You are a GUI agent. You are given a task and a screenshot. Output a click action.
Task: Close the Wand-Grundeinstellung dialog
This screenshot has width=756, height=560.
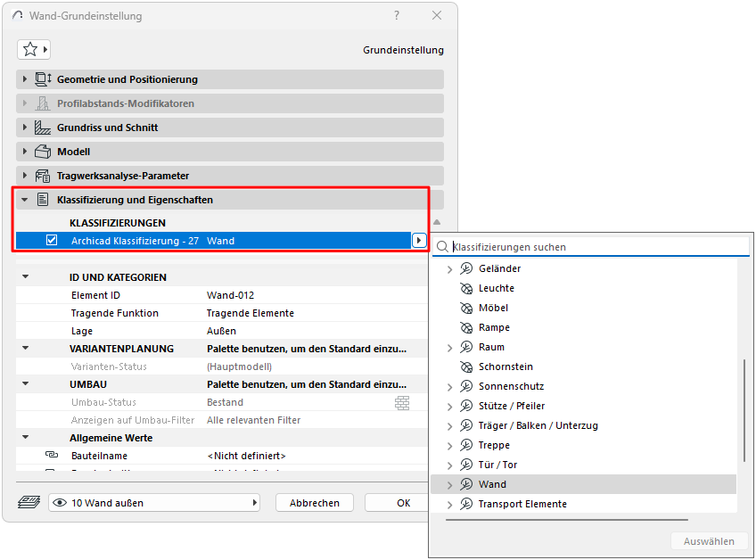click(437, 15)
